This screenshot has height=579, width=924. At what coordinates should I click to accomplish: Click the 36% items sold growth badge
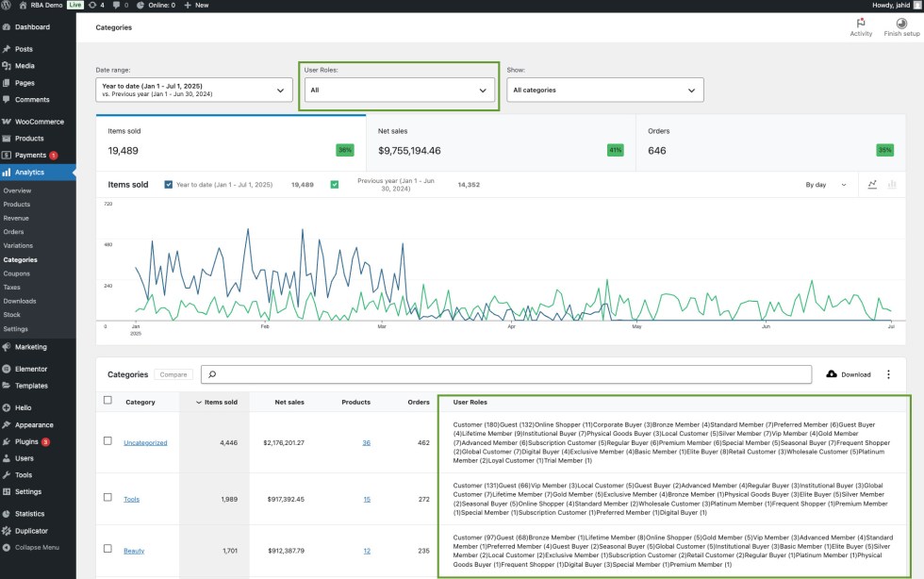pos(344,150)
